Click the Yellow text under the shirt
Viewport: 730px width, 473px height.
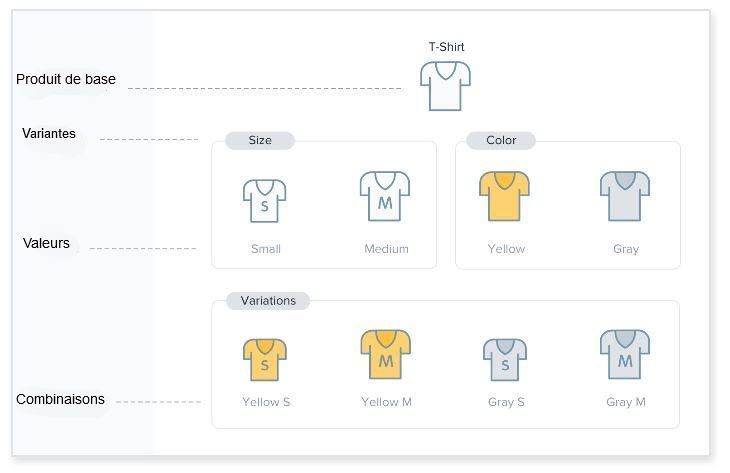click(x=506, y=249)
